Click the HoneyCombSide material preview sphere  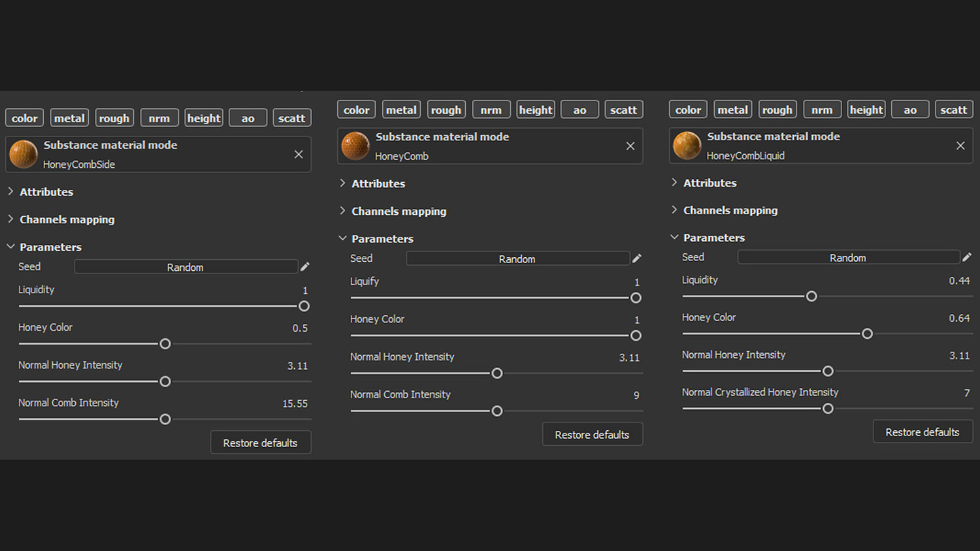point(24,154)
